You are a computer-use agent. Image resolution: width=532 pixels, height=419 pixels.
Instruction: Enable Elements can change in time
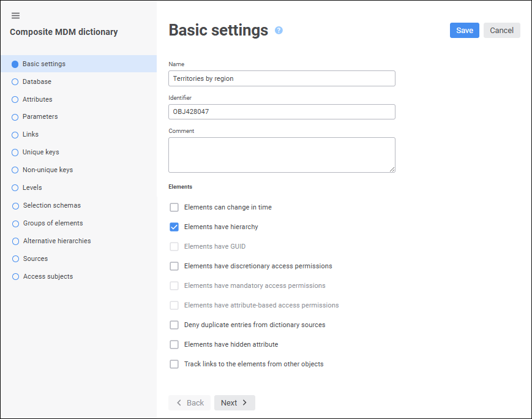[174, 208]
